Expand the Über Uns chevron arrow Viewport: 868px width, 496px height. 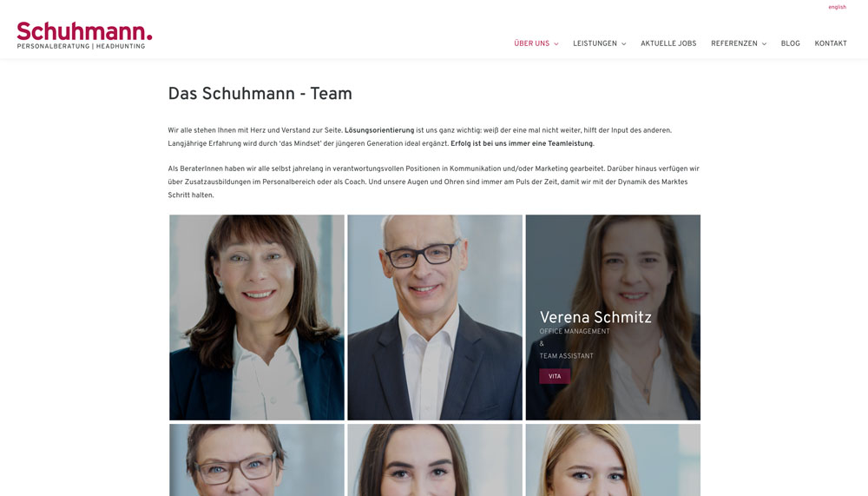(556, 43)
